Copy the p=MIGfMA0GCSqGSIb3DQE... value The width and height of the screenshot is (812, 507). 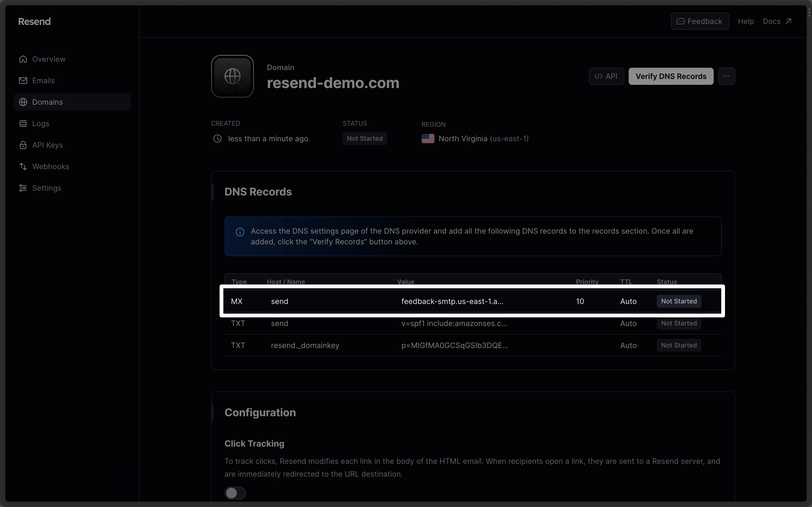click(x=455, y=345)
